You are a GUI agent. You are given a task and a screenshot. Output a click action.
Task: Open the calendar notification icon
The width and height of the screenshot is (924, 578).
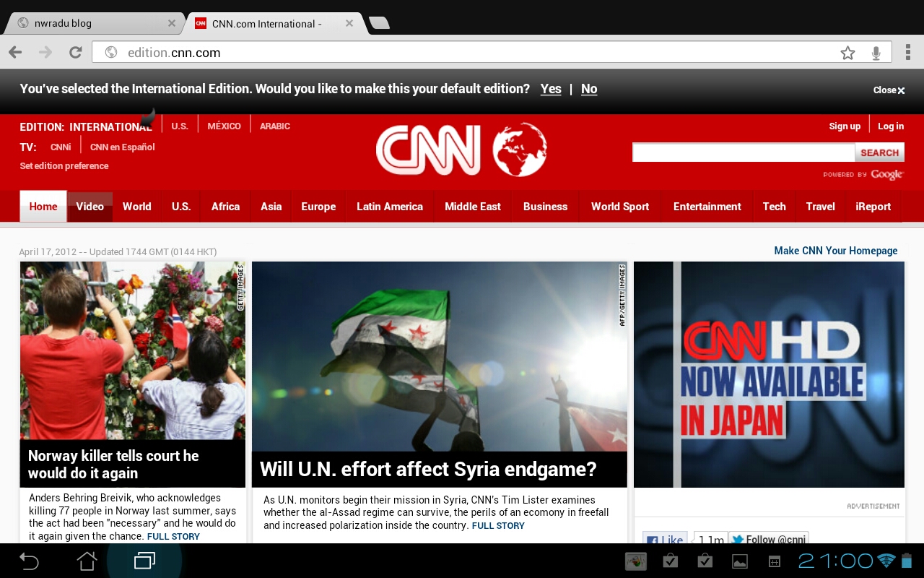[774, 561]
